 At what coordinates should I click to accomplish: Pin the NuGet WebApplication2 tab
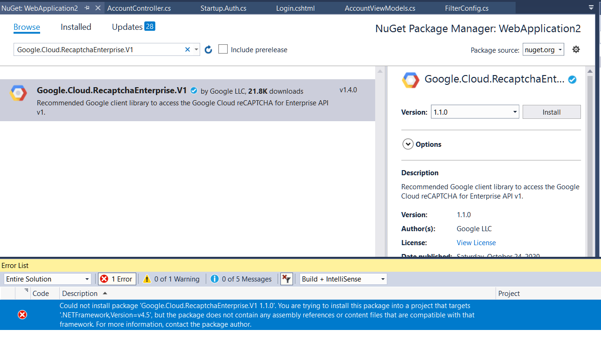pos(87,8)
